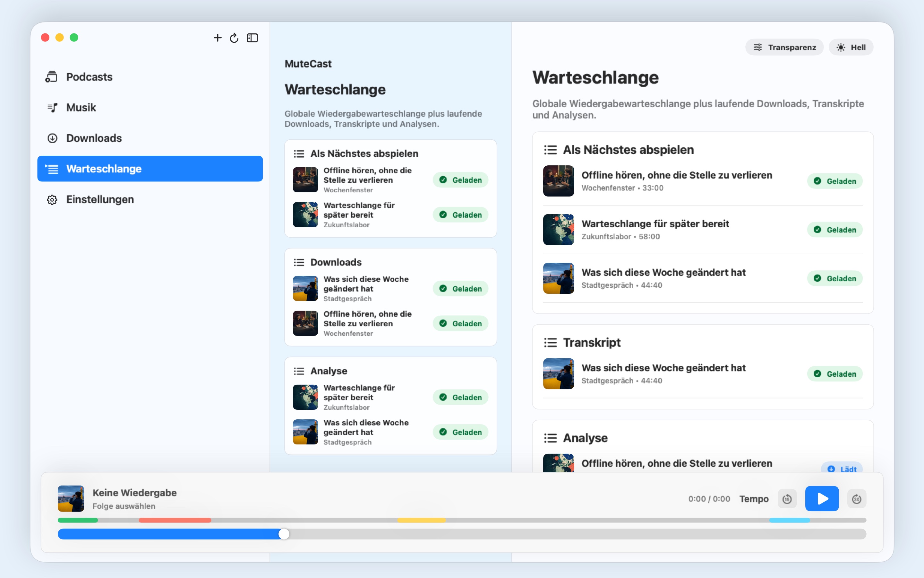Open Podcasts in the sidebar
Image resolution: width=924 pixels, height=578 pixels.
click(x=150, y=77)
